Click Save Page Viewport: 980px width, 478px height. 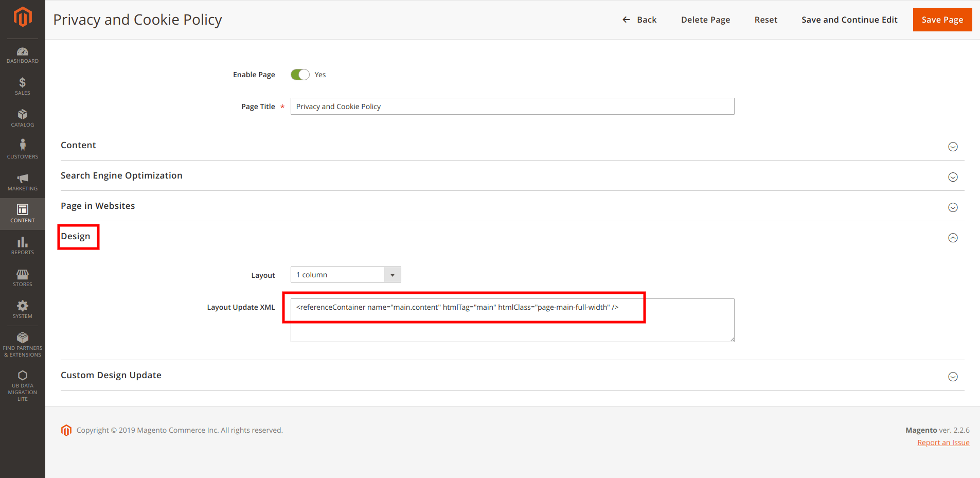942,20
